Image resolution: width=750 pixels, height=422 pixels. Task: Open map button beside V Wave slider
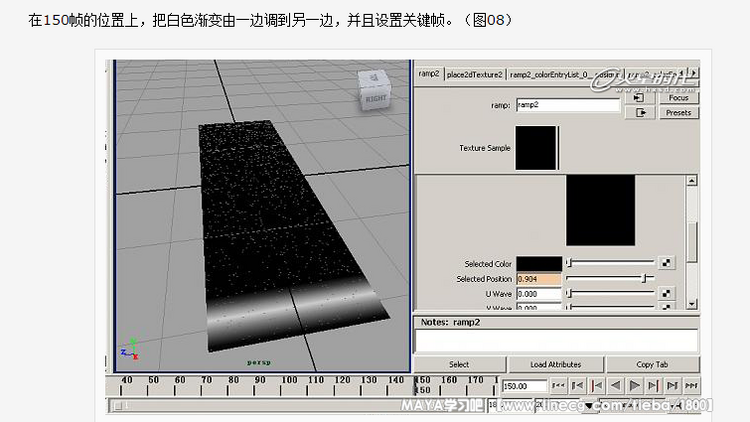[x=666, y=306]
